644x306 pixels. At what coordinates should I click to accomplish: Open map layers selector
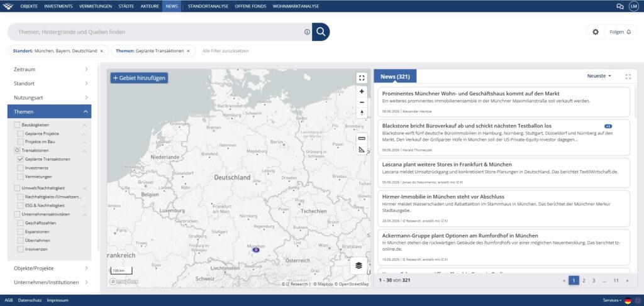(358, 265)
